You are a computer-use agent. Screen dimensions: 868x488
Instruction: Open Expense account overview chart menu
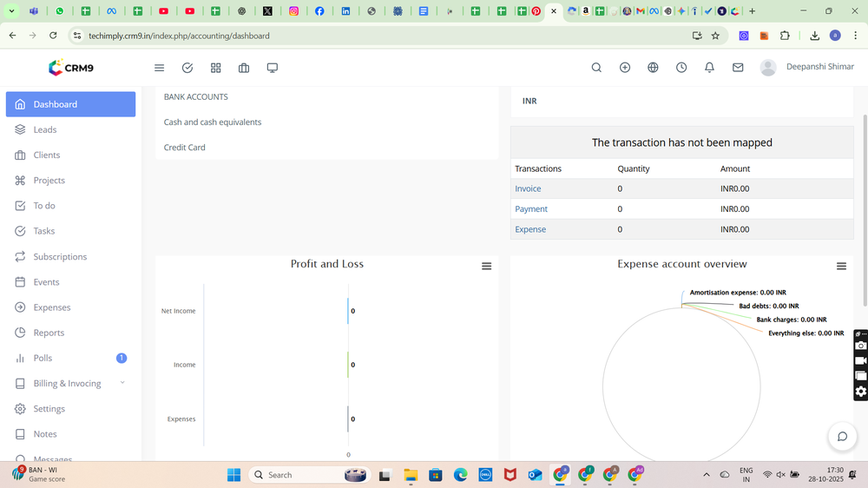point(841,267)
